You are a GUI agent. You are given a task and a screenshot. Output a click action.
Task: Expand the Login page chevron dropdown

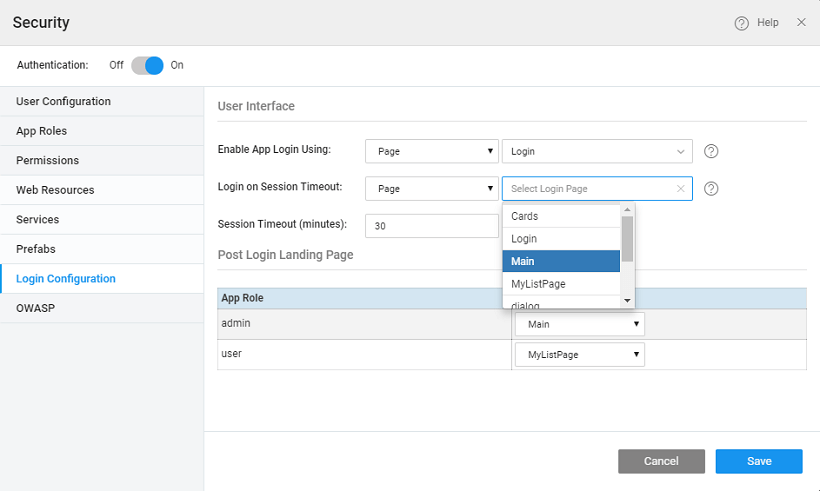pos(680,152)
